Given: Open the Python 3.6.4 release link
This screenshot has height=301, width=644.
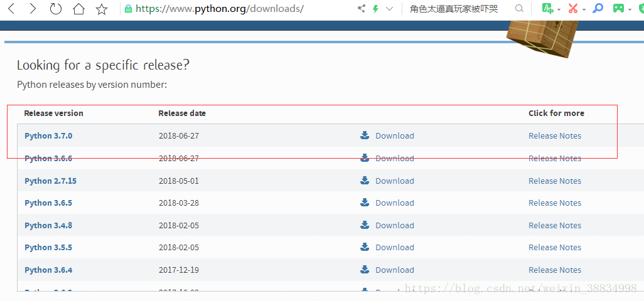Looking at the screenshot, I should point(48,270).
